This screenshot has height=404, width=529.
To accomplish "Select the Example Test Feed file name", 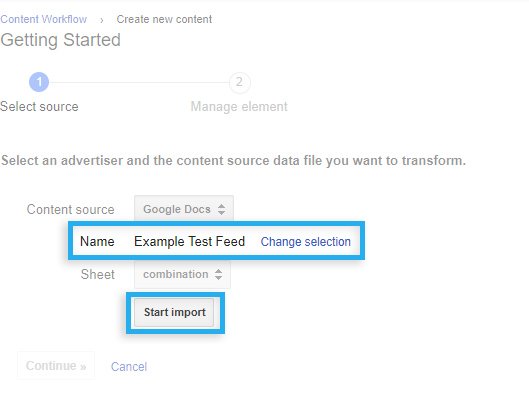I will pyautogui.click(x=189, y=242).
